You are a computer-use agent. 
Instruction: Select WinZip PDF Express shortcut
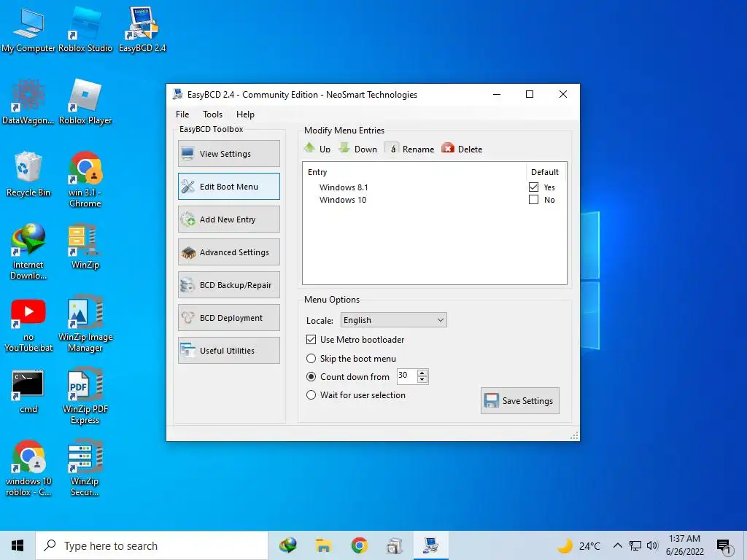(85, 396)
